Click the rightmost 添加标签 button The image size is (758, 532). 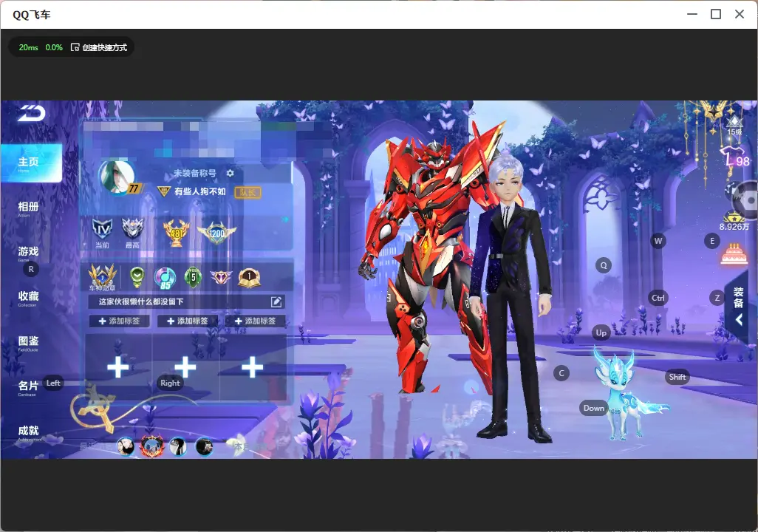(255, 321)
